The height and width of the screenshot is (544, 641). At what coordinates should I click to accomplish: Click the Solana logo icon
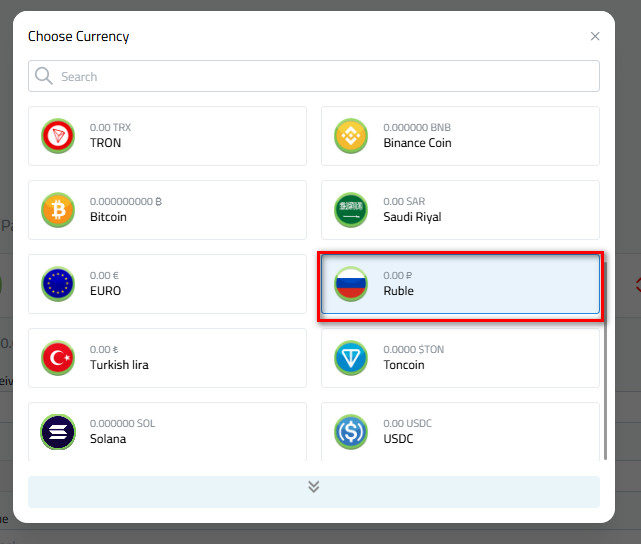point(58,432)
